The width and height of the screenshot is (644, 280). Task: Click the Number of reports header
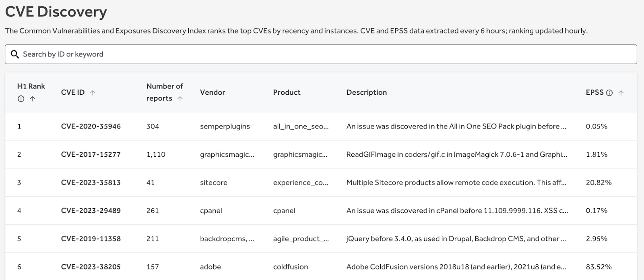[x=165, y=92]
